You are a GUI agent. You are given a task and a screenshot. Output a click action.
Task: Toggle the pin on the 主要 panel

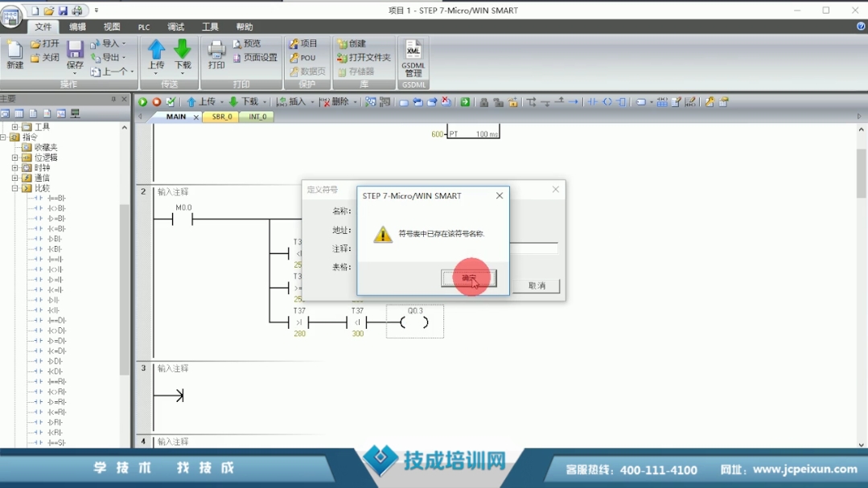pyautogui.click(x=113, y=99)
